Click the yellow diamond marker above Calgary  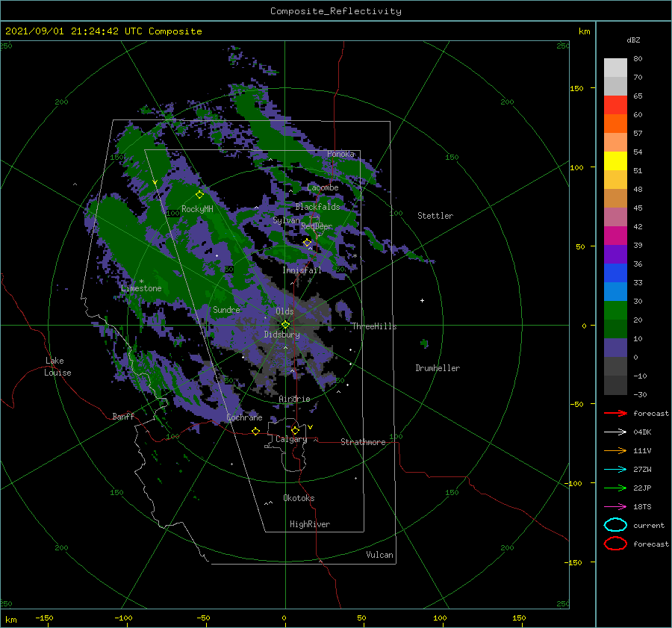[x=295, y=430]
